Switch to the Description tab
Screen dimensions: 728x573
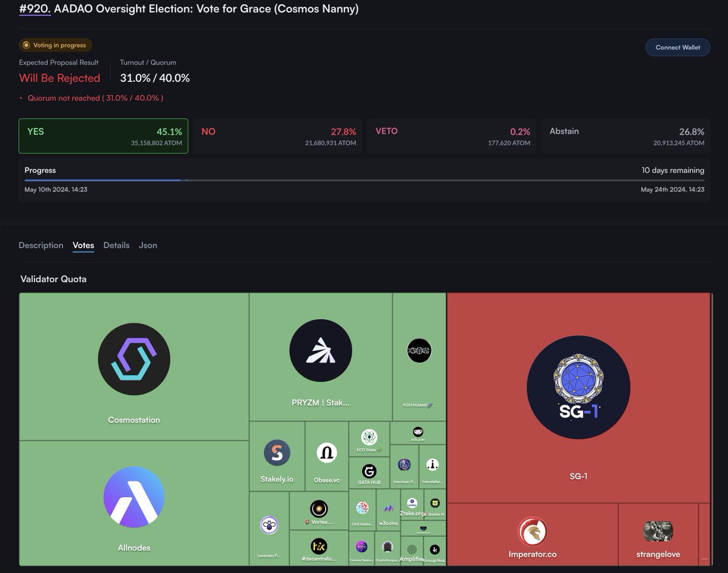41,245
